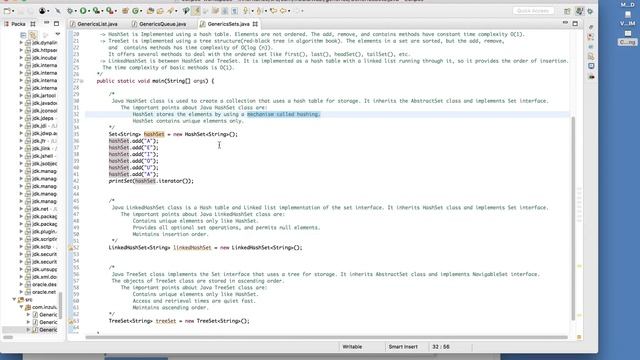The width and height of the screenshot is (640, 360).
Task: Maximize the editor area
Action: (x=575, y=24)
